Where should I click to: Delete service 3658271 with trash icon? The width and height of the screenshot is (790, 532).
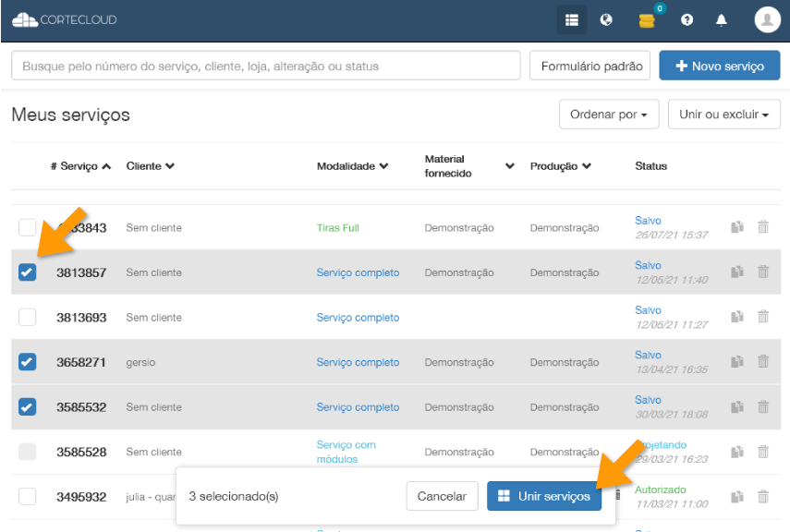tap(763, 361)
